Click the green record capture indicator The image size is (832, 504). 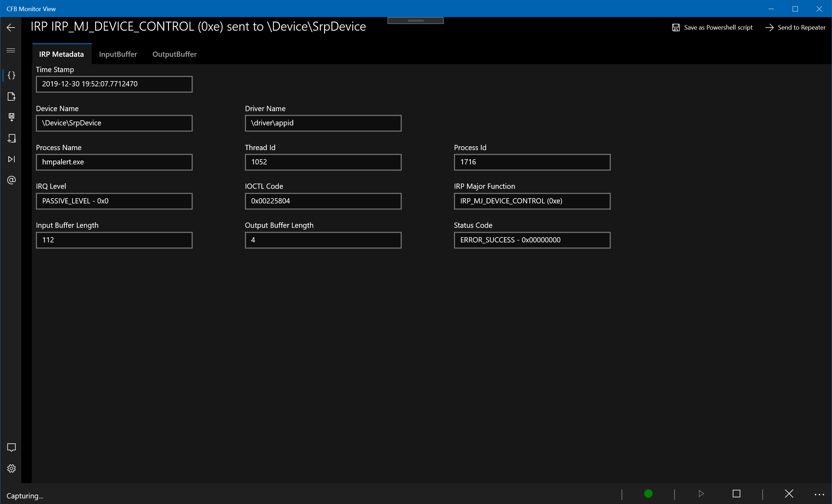click(x=648, y=494)
